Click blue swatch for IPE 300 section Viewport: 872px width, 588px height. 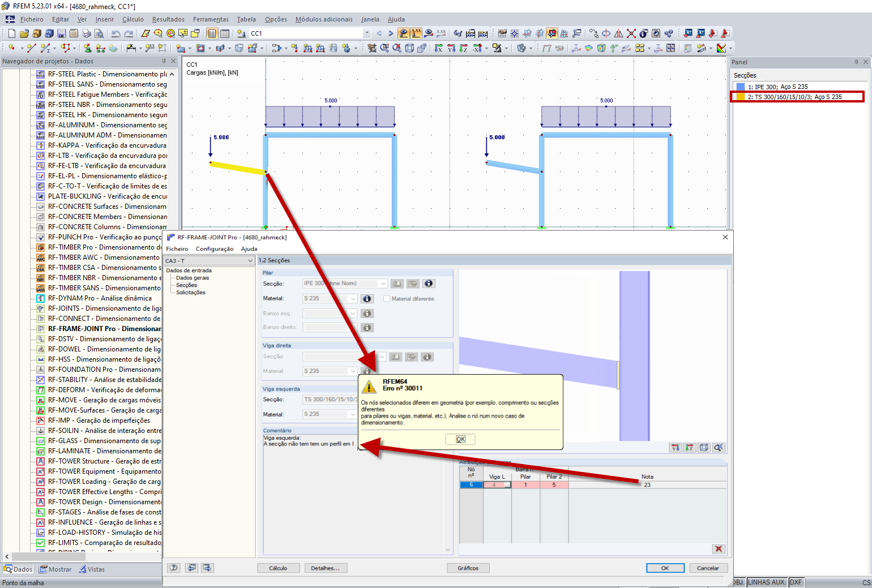click(x=741, y=87)
